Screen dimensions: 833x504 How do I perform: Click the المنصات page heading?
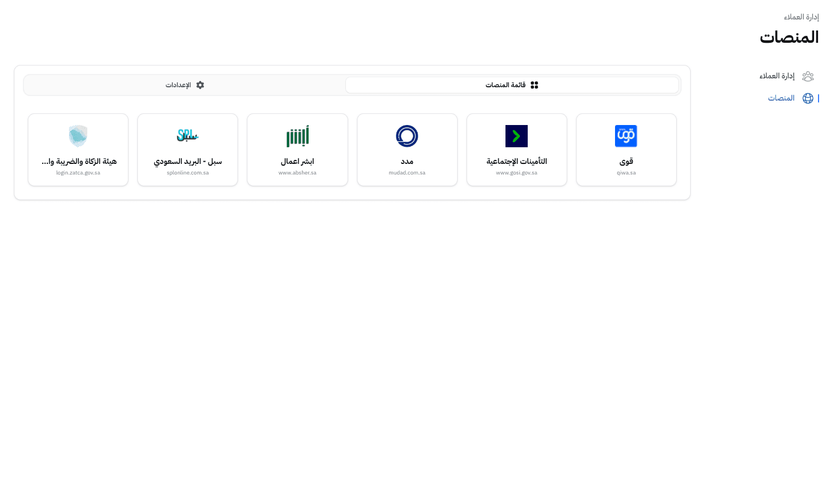pyautogui.click(x=789, y=37)
